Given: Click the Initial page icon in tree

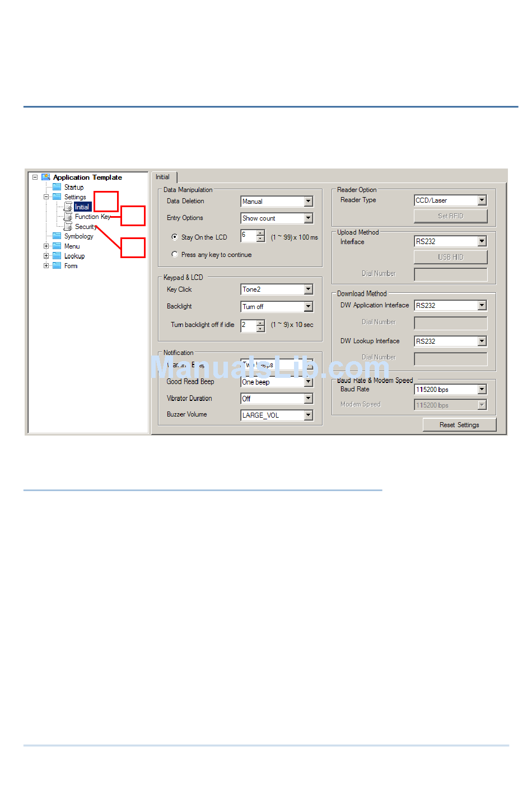Looking at the screenshot, I should pos(68,207).
